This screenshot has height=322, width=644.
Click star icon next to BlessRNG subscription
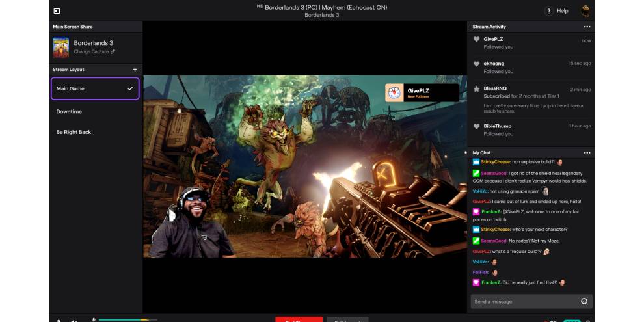(x=476, y=88)
